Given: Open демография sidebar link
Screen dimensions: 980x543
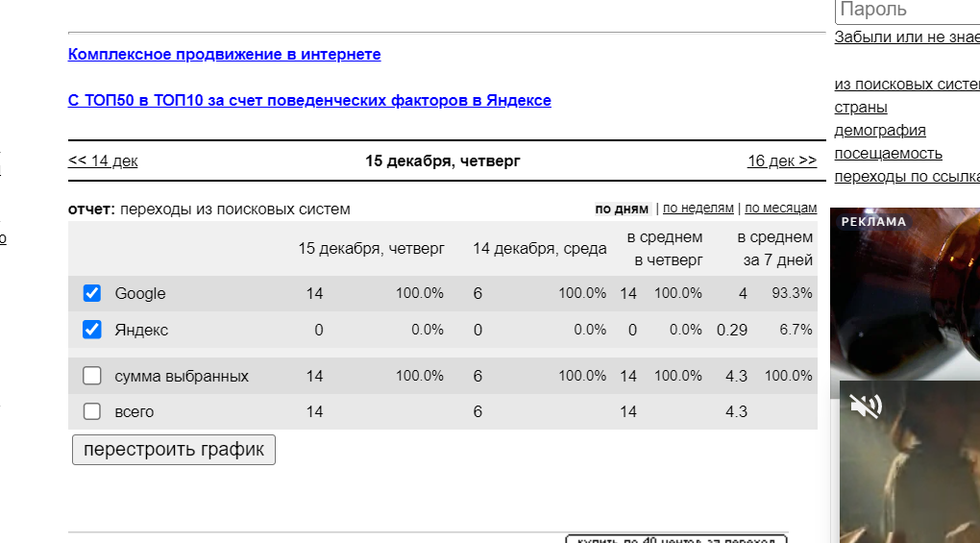Looking at the screenshot, I should coord(880,131).
